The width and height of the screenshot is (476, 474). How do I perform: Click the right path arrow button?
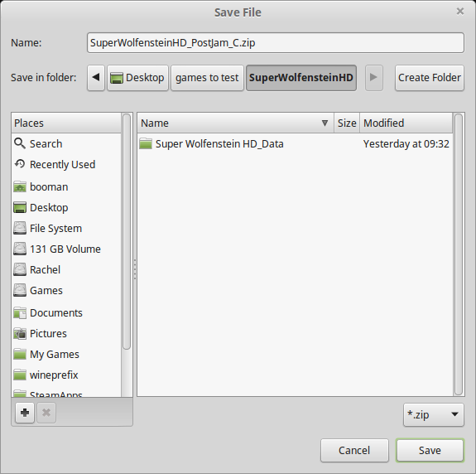coord(373,78)
